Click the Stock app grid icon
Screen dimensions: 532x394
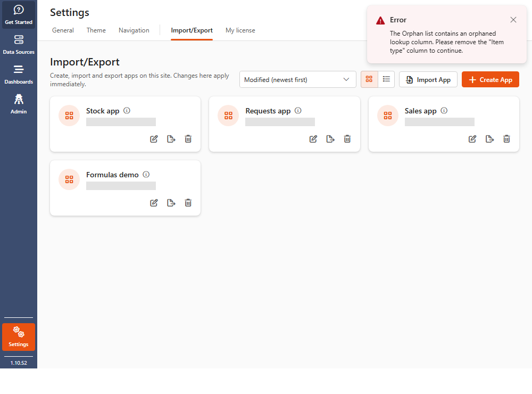click(69, 116)
